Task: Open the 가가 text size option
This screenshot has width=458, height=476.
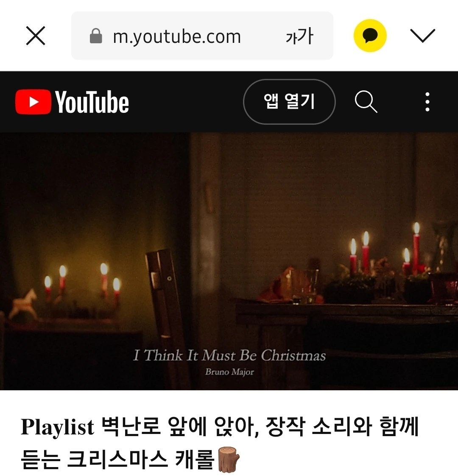Action: [x=299, y=36]
